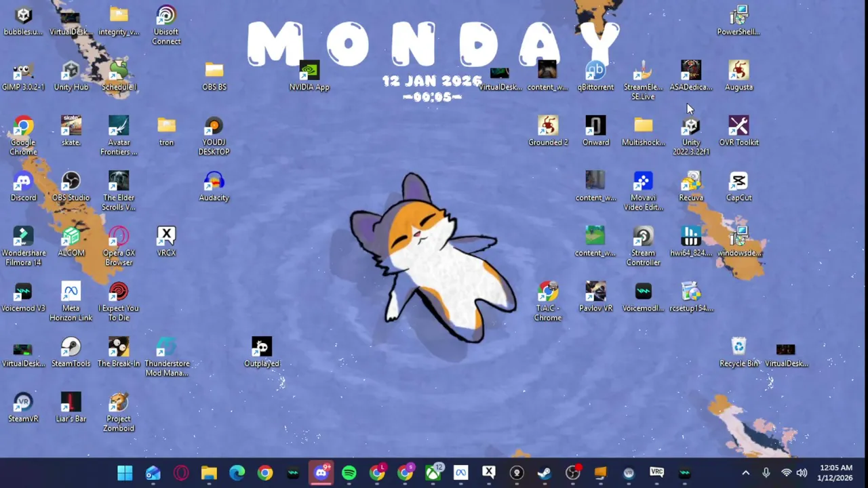This screenshot has width=868, height=488.
Task: Select the qBittorrent desktop icon
Action: [x=595, y=77]
